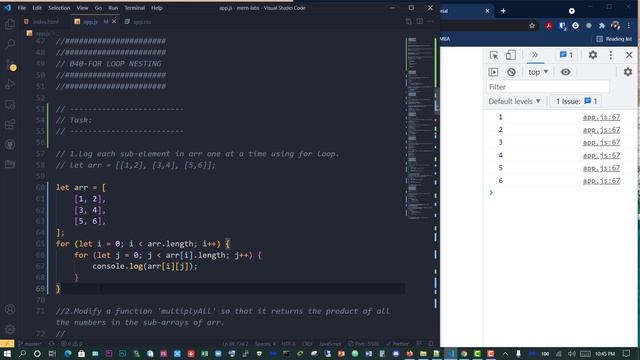
Task: Open the Edit menu in VS Code
Action: [37, 8]
